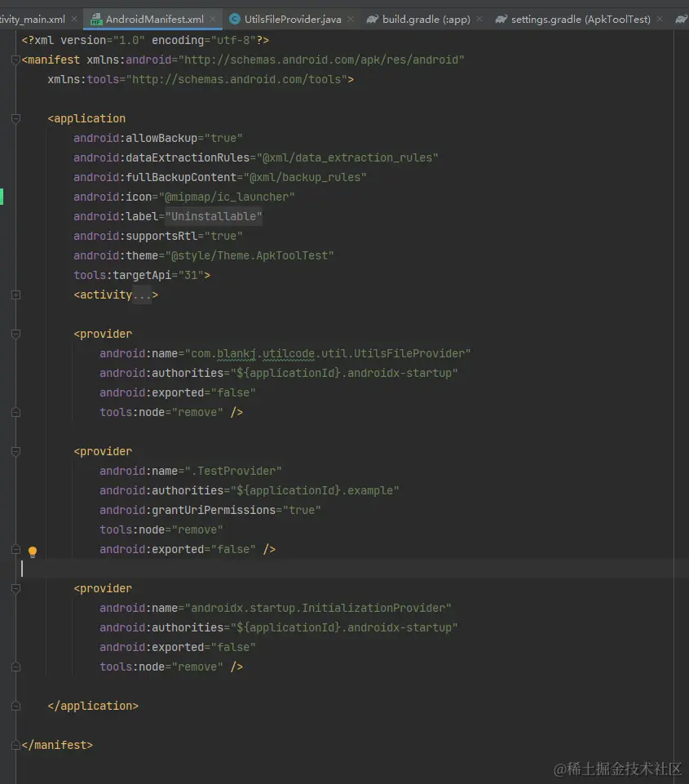Click fold end marker after UtilsFileProvider provider
Screen dimensions: 689x784
pos(15,413)
